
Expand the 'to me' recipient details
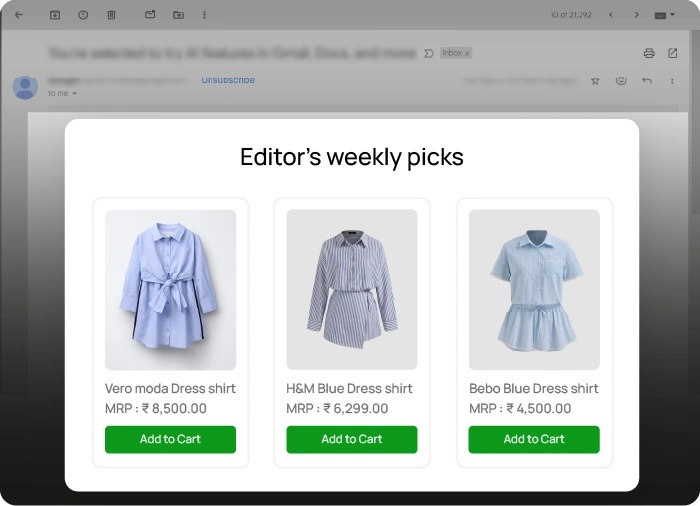75,93
